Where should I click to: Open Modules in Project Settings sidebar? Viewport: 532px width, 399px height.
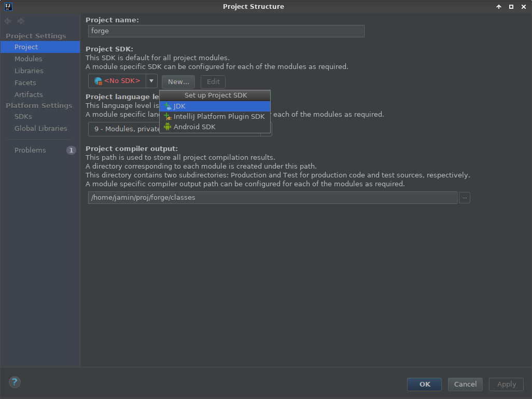pos(29,59)
